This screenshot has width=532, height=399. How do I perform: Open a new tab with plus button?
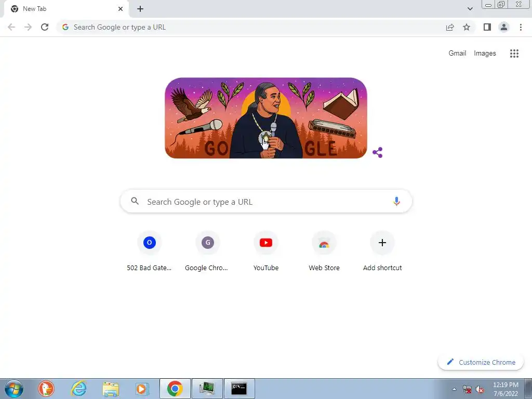[140, 9]
